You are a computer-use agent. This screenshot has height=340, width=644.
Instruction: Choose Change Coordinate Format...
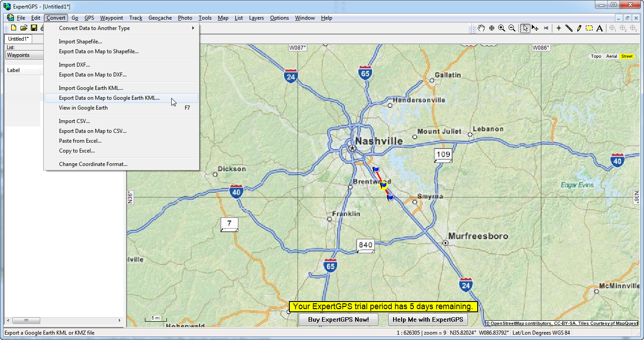coord(121,164)
